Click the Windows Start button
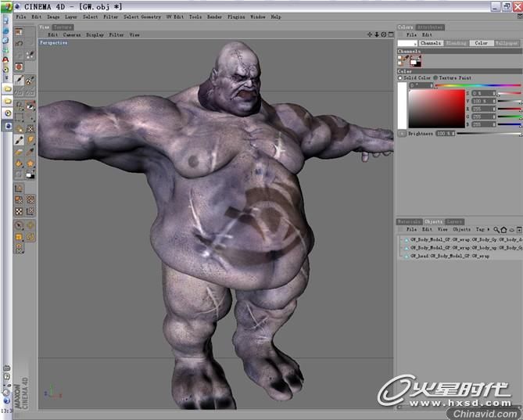The image size is (523, 420). [x=7, y=6]
